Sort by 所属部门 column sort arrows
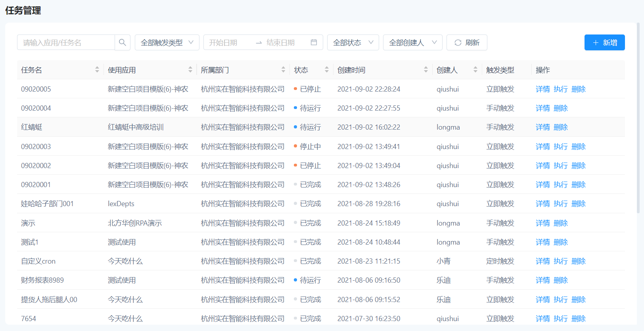The width and height of the screenshot is (644, 331). (x=283, y=70)
